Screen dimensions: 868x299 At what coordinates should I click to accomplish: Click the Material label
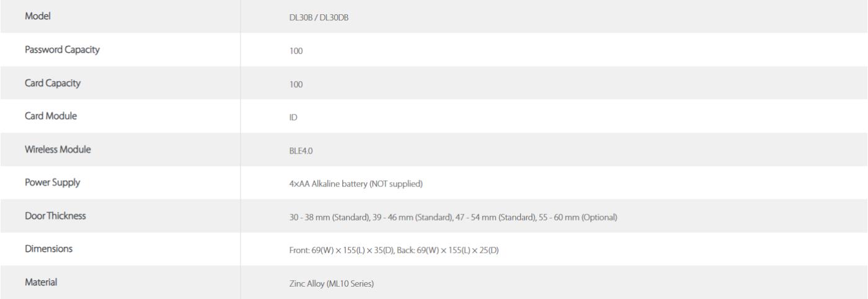tap(42, 282)
